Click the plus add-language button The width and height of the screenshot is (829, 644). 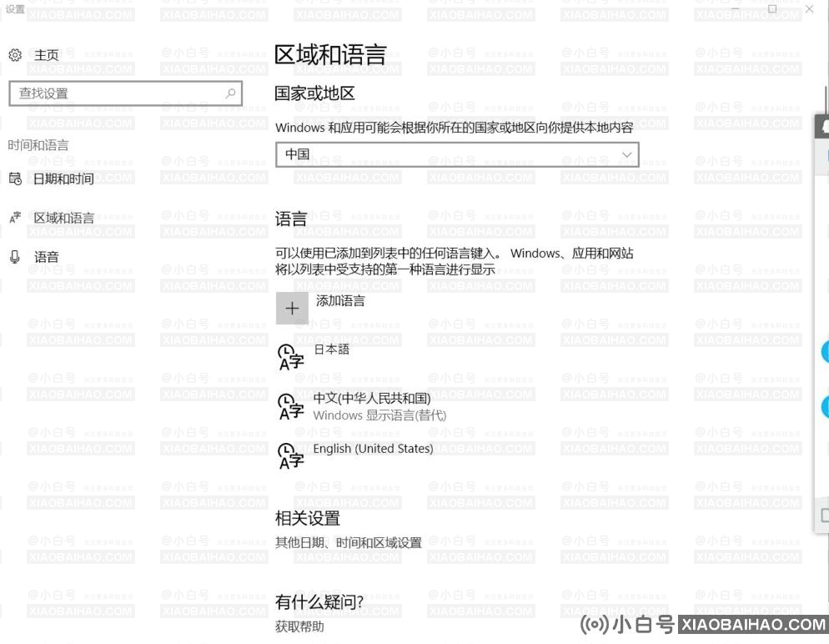coord(292,309)
